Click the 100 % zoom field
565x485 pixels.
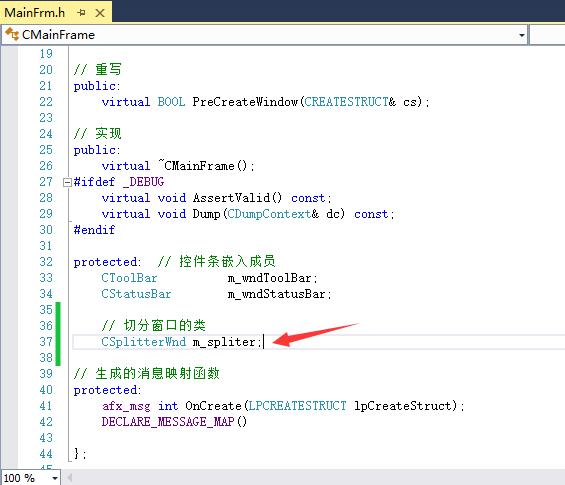click(x=25, y=478)
